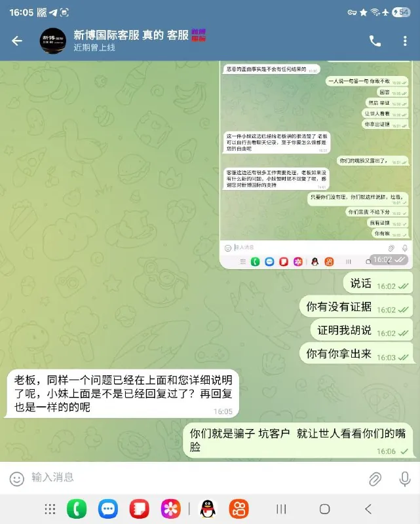
Task: Tap the microphone voice message icon
Action: tap(405, 479)
